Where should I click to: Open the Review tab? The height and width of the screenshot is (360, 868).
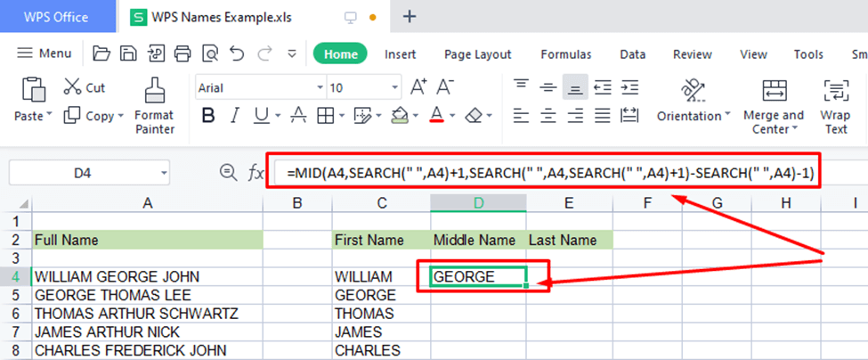click(692, 54)
